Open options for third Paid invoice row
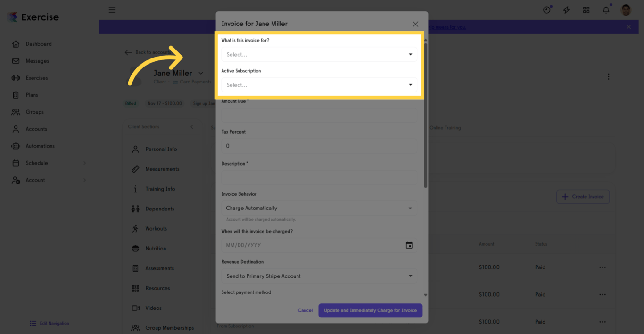 click(603, 322)
